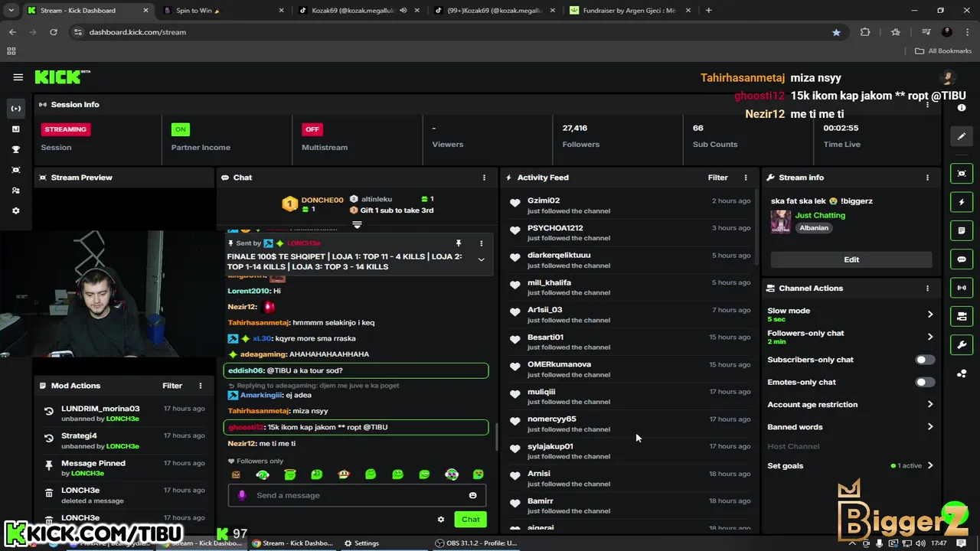Open Chat panel options menu

pyautogui.click(x=484, y=178)
